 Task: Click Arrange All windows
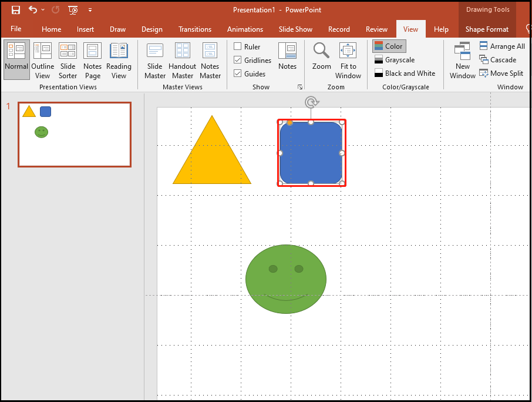click(502, 46)
